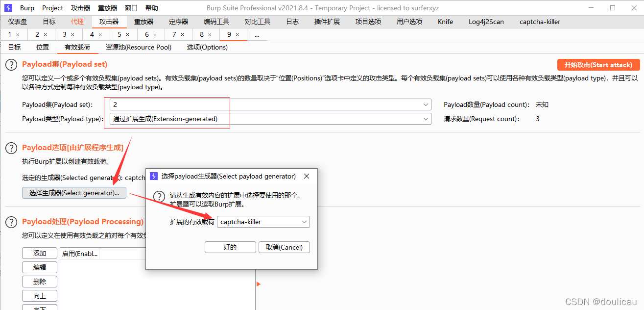Click 选择生成器(Select generator) button
Viewport: 644px width, 310px height.
coord(74,193)
